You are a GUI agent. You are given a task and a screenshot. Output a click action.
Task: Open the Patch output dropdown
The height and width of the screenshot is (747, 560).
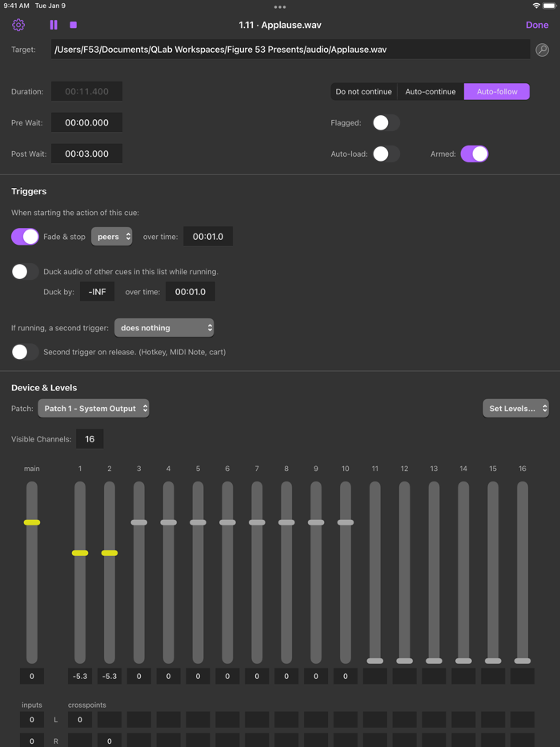[x=94, y=408]
